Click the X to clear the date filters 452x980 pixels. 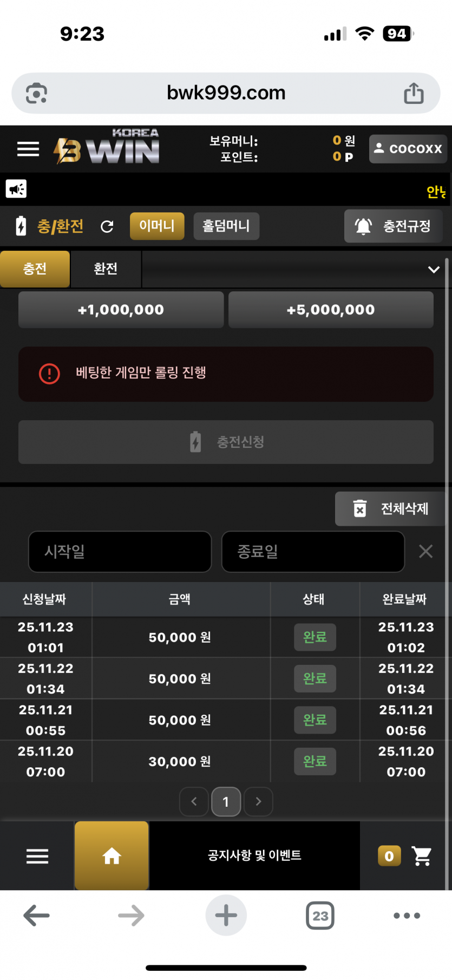pyautogui.click(x=425, y=551)
